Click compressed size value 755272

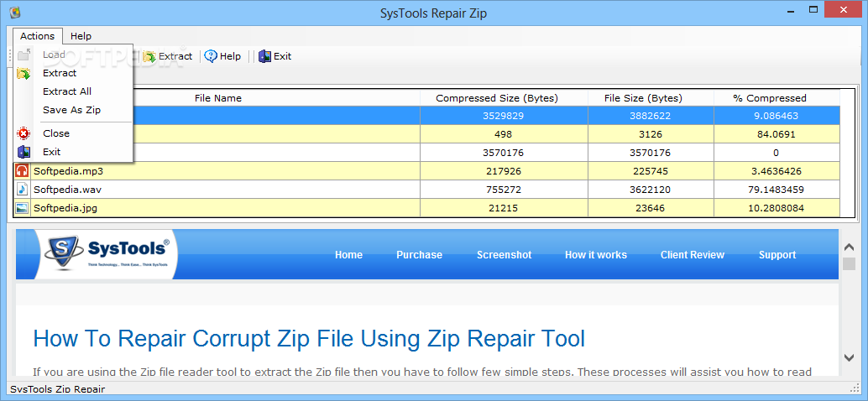(504, 190)
